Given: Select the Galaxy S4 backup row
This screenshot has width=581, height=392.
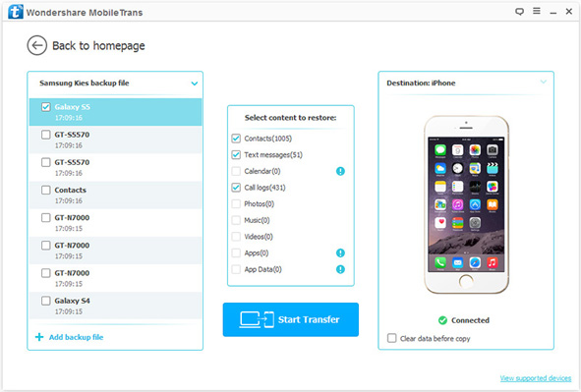Looking at the screenshot, I should click(x=115, y=306).
